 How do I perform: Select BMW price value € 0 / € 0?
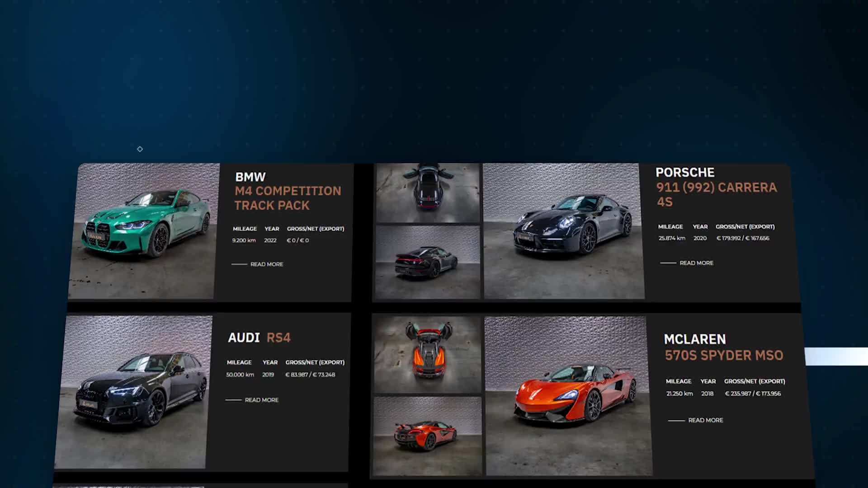[x=298, y=240]
